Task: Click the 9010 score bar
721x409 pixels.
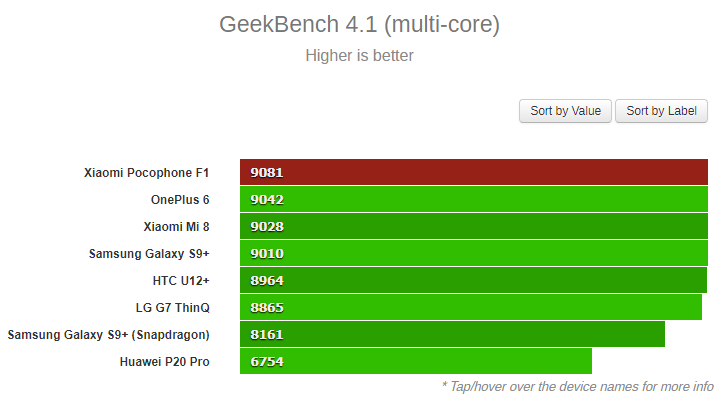Action: click(474, 253)
